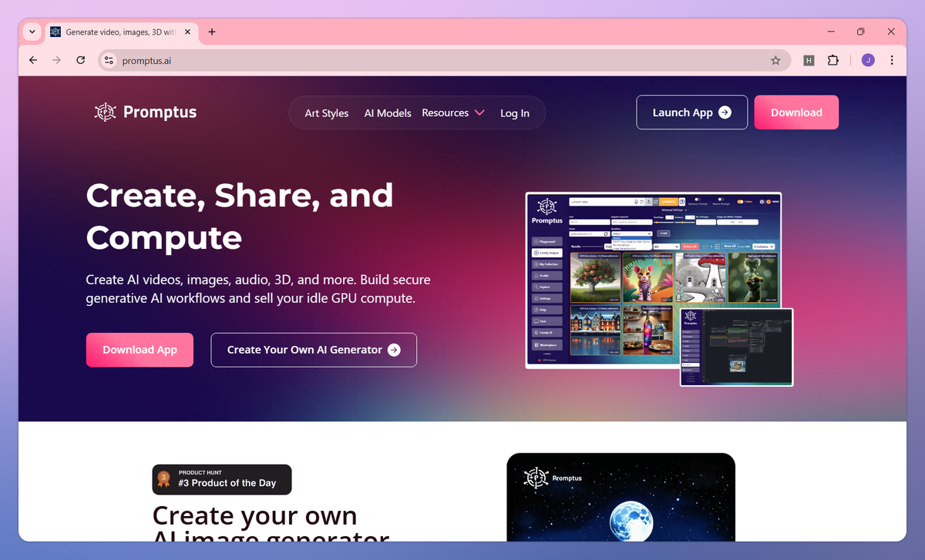
Task: Open the Extensions puzzle icon
Action: [x=833, y=60]
